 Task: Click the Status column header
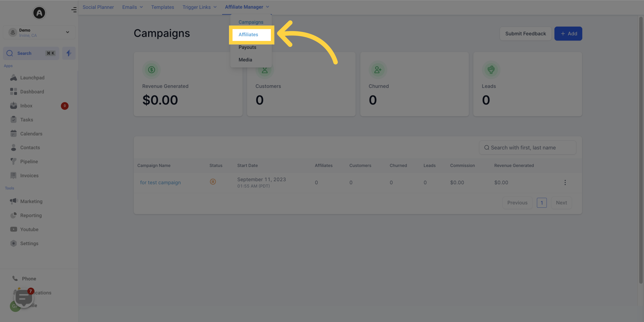pos(216,166)
